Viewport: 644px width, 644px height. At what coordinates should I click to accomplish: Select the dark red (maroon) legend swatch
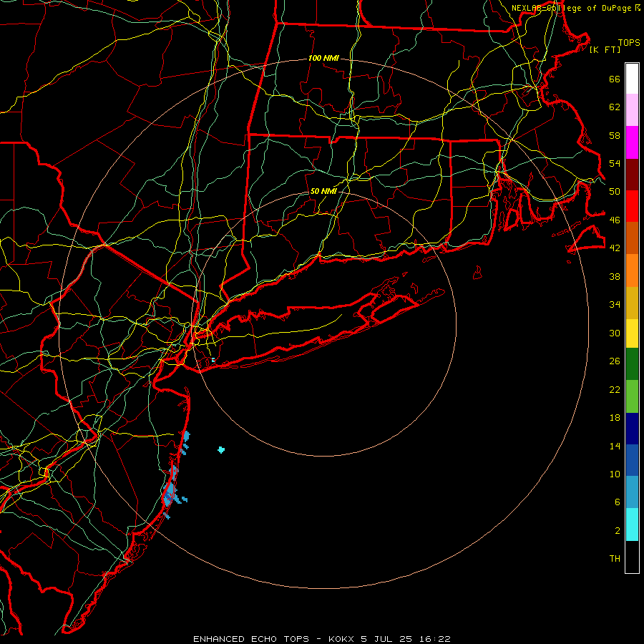(632, 175)
